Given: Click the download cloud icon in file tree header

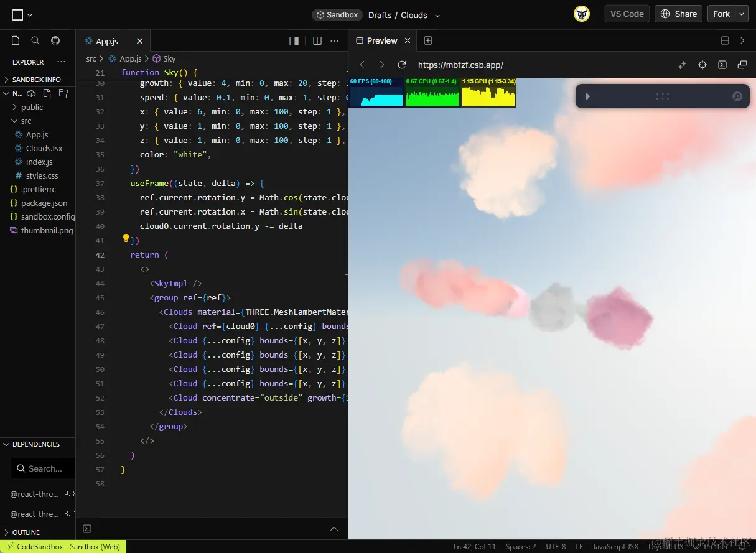Looking at the screenshot, I should [x=31, y=93].
